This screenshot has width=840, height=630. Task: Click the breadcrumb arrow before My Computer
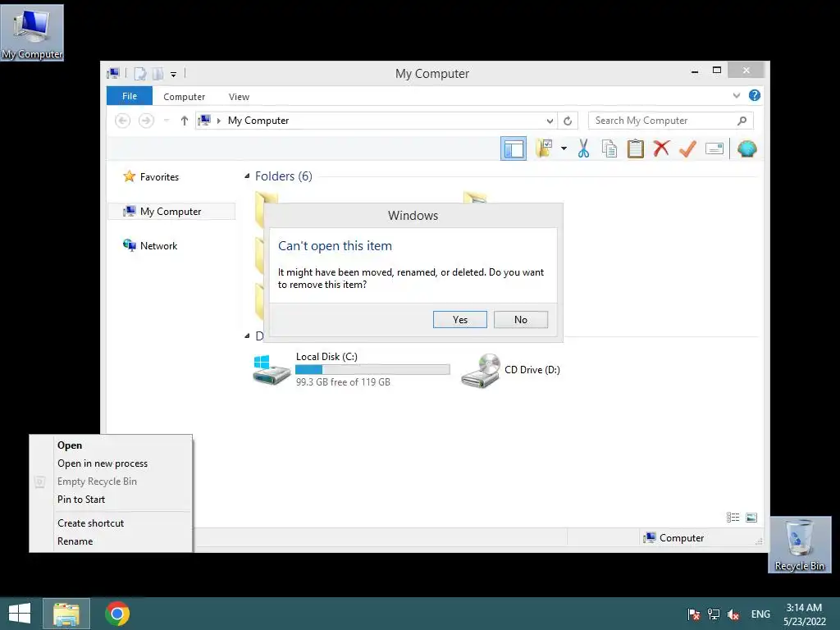218,121
